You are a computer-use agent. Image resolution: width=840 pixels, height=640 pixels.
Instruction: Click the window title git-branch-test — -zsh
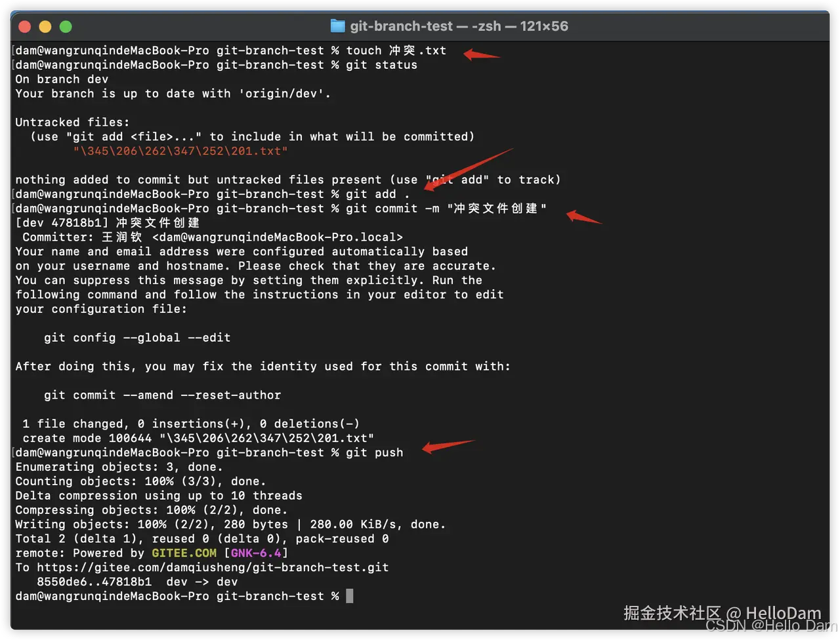[x=458, y=26]
